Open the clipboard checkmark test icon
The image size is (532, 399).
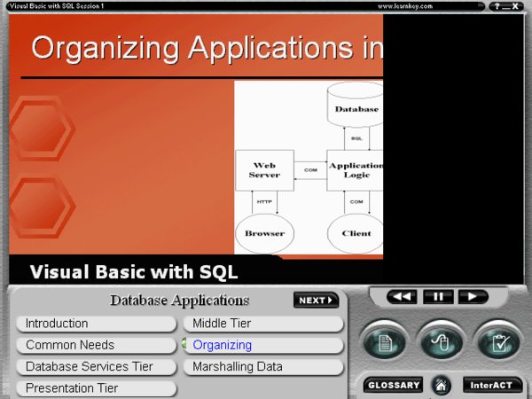pos(500,341)
